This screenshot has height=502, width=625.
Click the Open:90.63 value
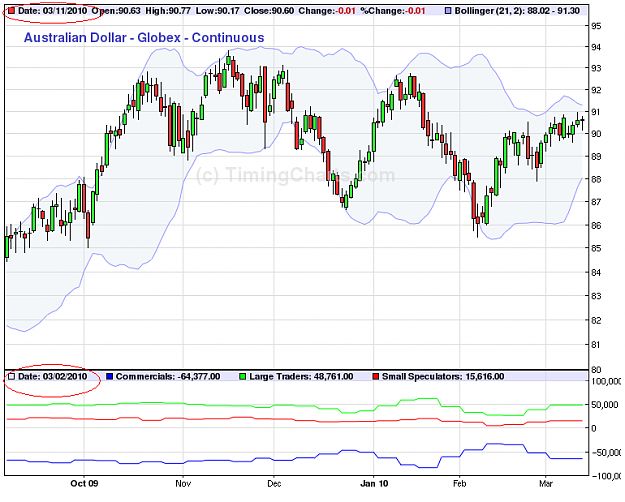pyautogui.click(x=116, y=11)
